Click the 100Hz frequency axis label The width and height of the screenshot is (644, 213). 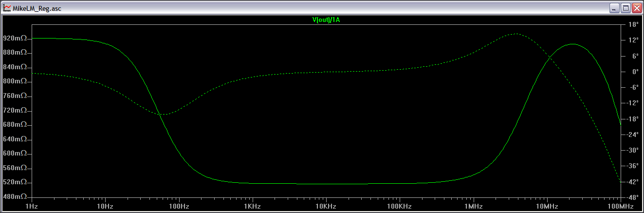[179, 206]
